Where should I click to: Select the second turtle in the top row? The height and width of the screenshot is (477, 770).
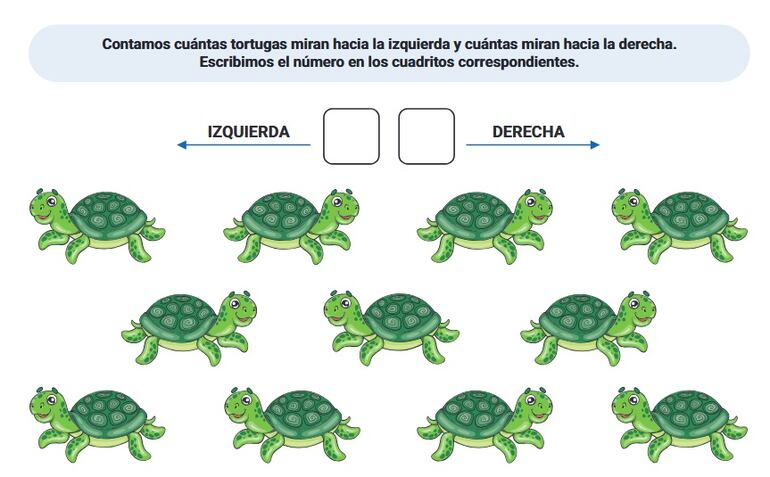coord(292,226)
